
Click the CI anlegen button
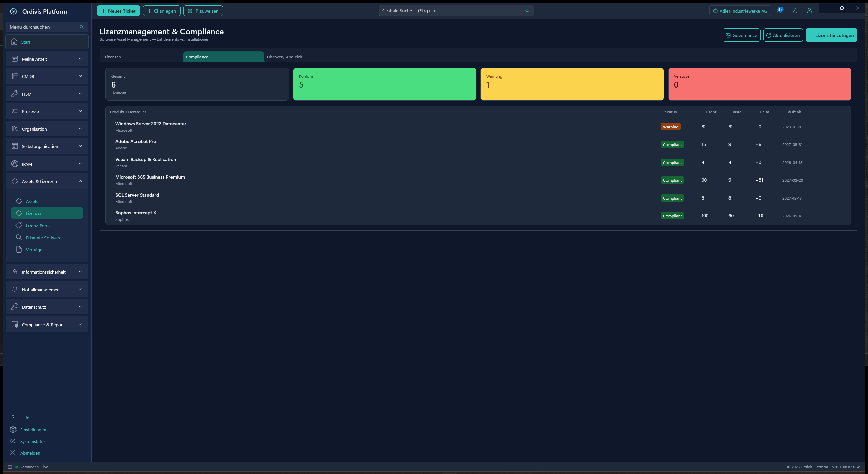coord(162,11)
